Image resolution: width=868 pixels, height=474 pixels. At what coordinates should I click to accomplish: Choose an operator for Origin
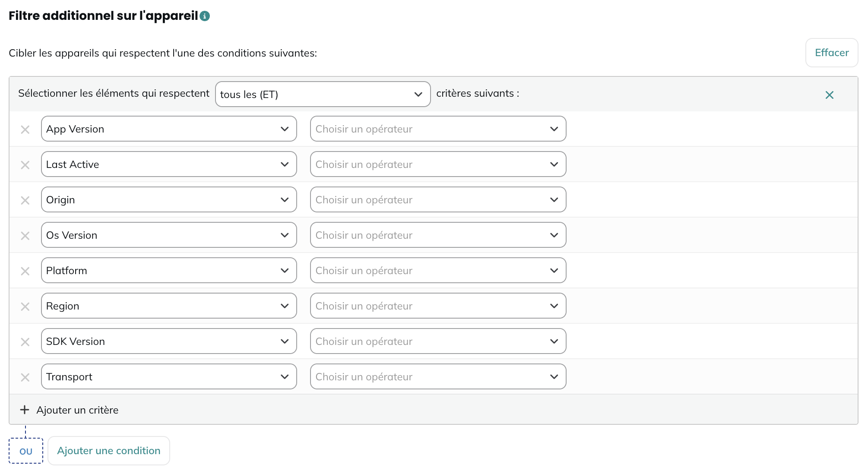click(x=438, y=199)
